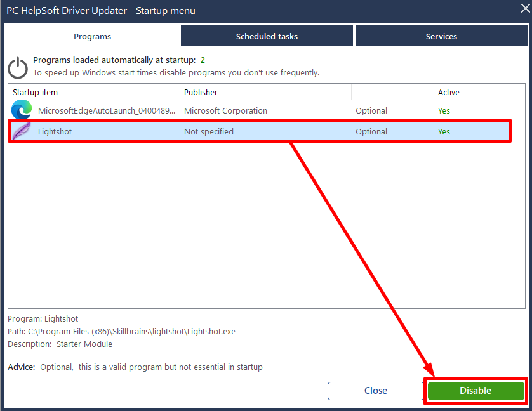This screenshot has height=411, width=532.
Task: Click the Yes status for Lightshot
Action: tap(444, 131)
